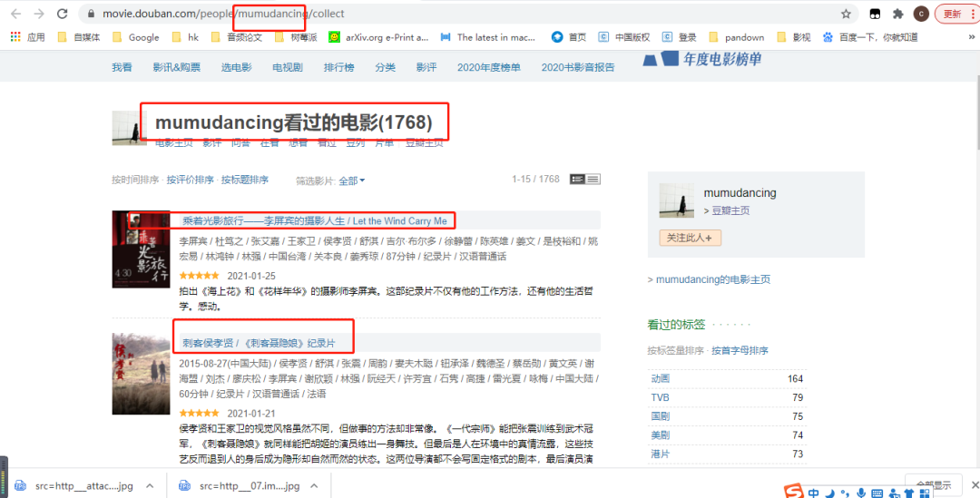The image size is (980, 498).
Task: Bookmark this page with the star icon
Action: (x=846, y=13)
